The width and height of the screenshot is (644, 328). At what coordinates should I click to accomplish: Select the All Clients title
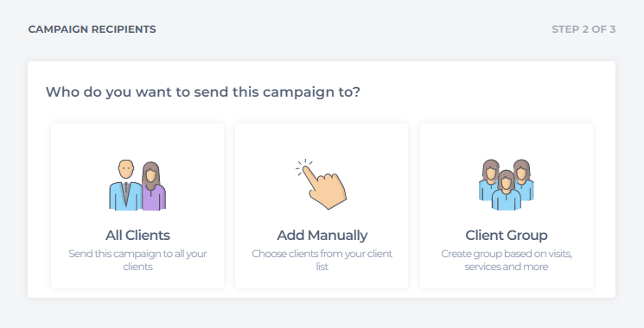(137, 236)
